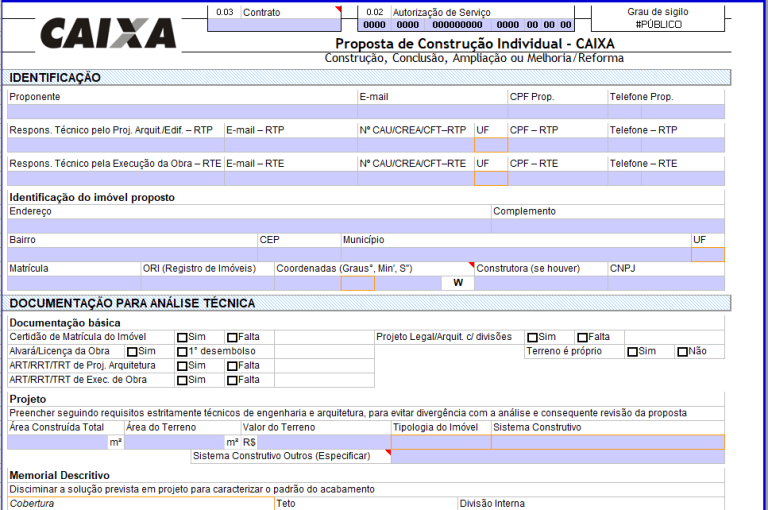Open the Sistema Construtivo dropdown cell
The image size is (768, 510).
607,442
